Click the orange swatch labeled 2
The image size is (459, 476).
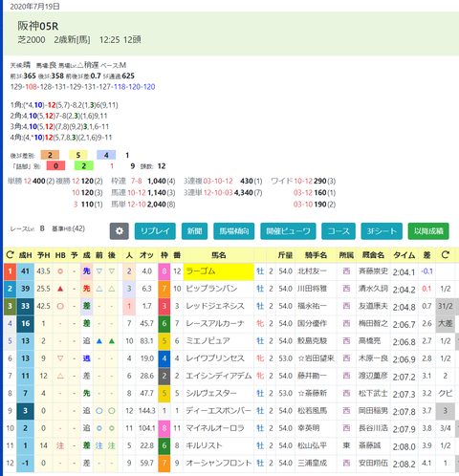click(50, 155)
